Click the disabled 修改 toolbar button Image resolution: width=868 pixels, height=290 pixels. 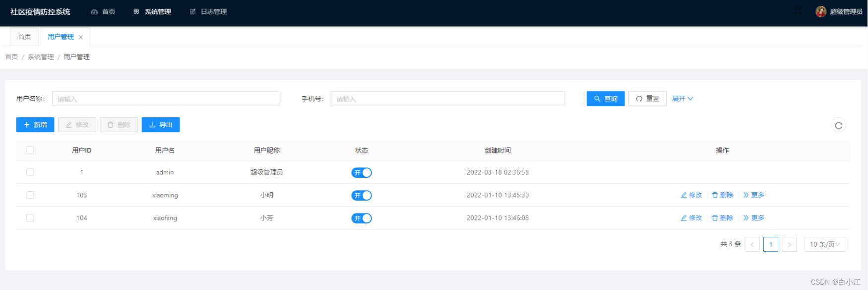[77, 125]
